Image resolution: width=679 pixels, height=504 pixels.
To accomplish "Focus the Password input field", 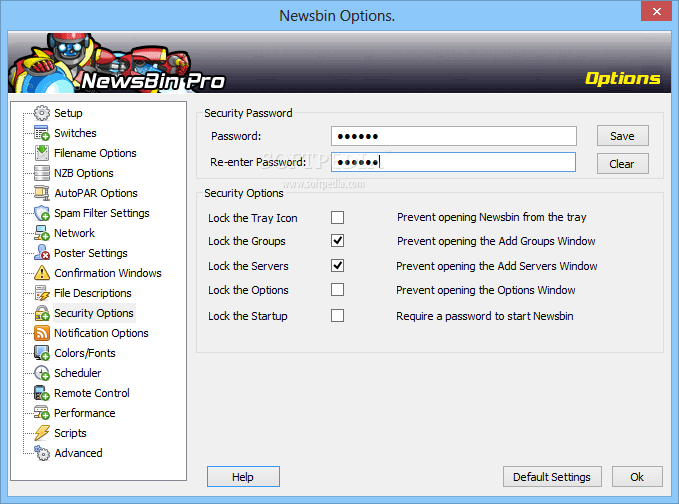I will tap(453, 136).
